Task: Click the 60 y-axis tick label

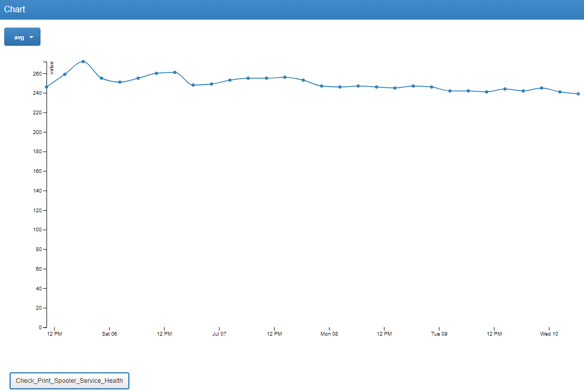Action: (x=39, y=269)
